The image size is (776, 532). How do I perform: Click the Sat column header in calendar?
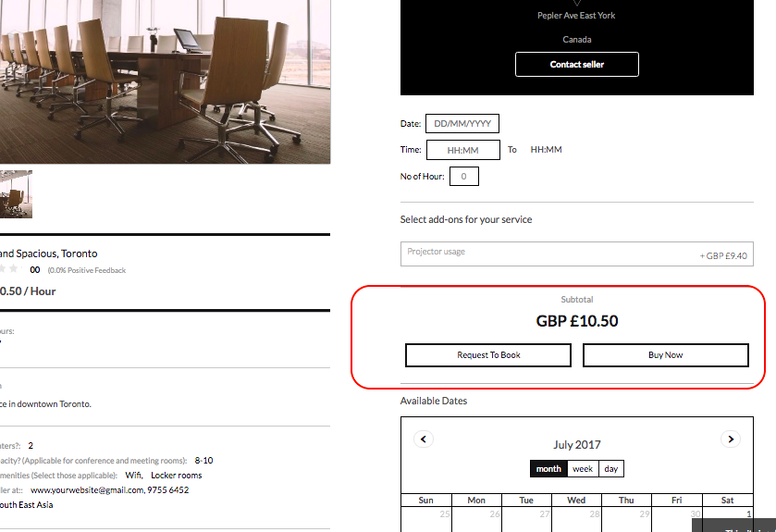(727, 501)
